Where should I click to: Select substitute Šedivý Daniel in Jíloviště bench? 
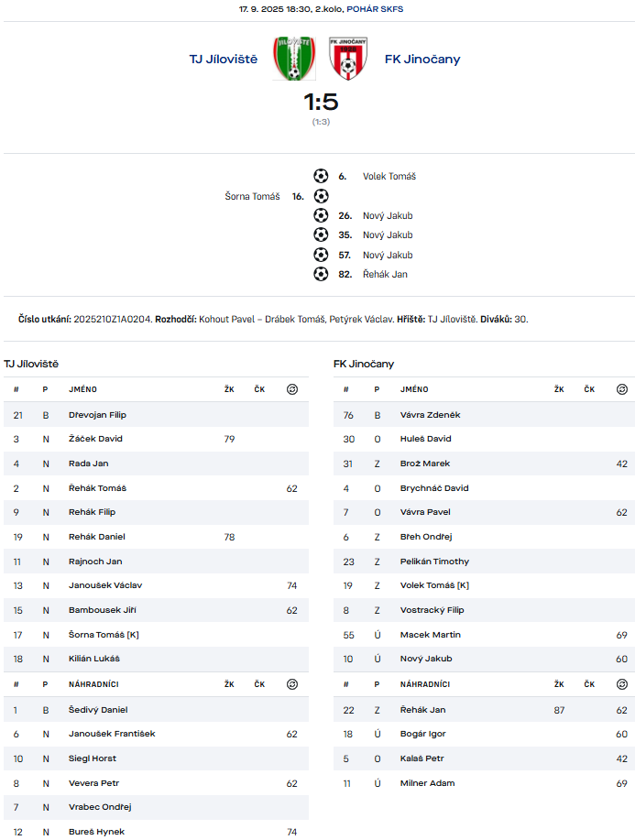coord(98,710)
